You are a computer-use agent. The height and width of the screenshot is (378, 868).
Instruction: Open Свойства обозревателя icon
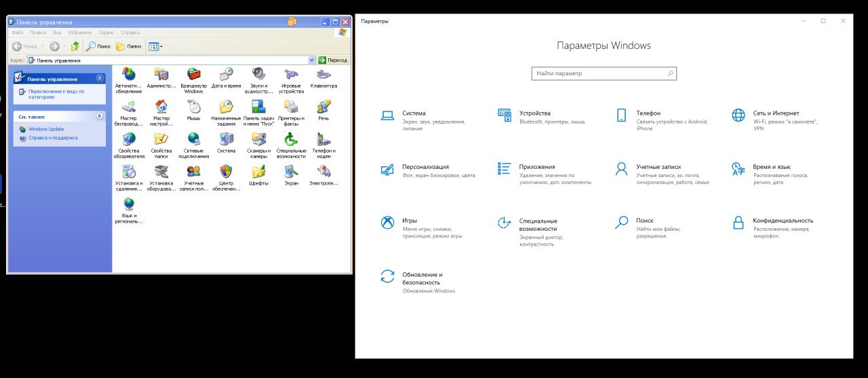(129, 138)
